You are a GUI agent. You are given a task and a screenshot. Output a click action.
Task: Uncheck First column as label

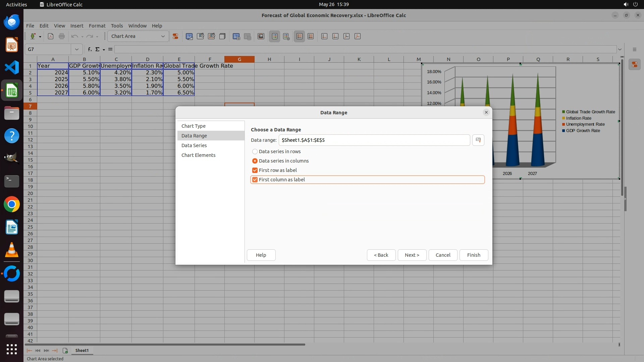255,180
